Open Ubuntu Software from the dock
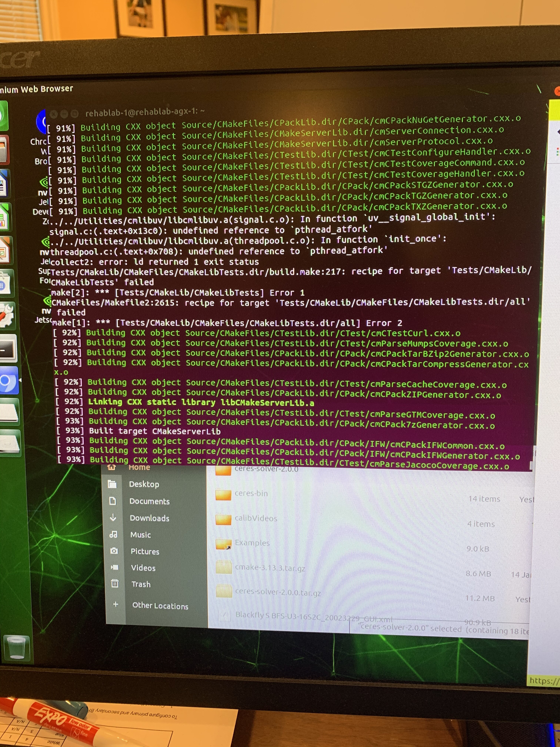The image size is (560, 747). click(6, 283)
